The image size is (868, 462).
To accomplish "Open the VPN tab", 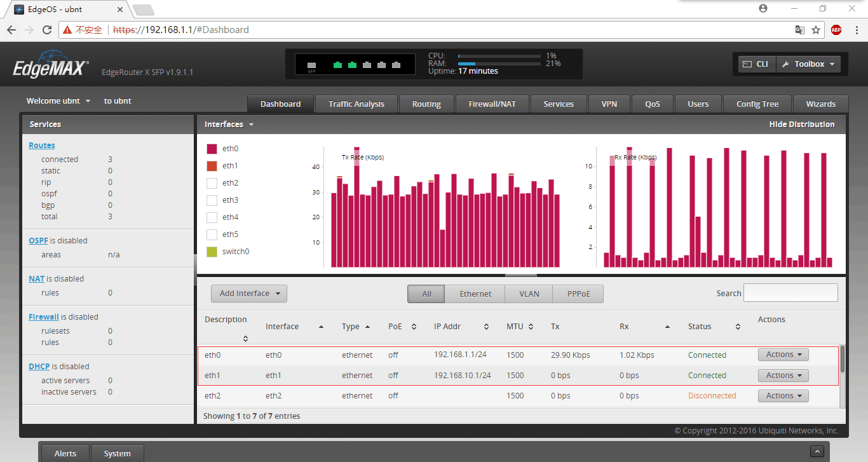I will point(609,104).
